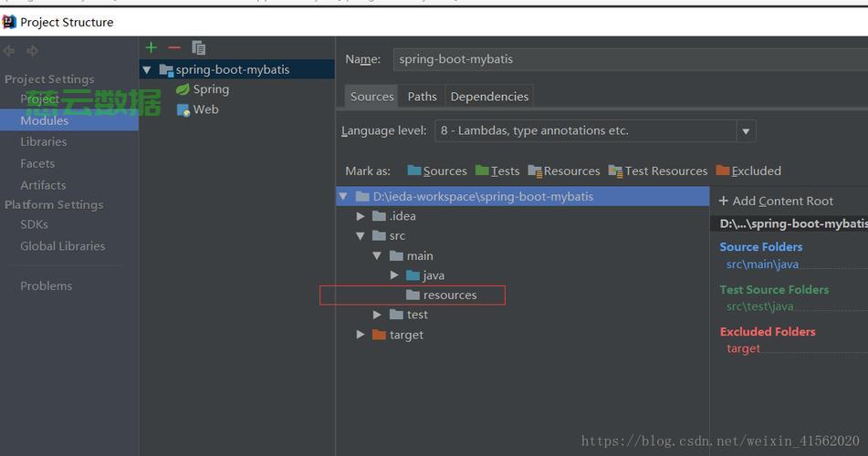Click the red minus remove module icon
This screenshot has width=868, height=456.
(174, 47)
